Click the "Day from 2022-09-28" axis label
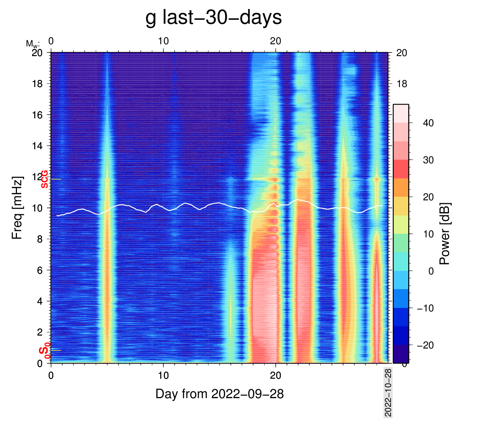Image resolution: width=504 pixels, height=428 pixels. [x=220, y=394]
